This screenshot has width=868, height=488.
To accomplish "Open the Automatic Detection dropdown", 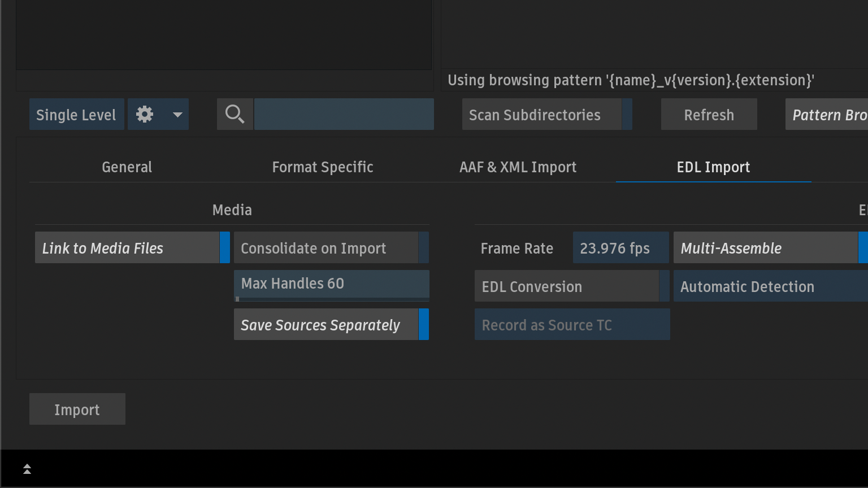I will click(x=770, y=286).
